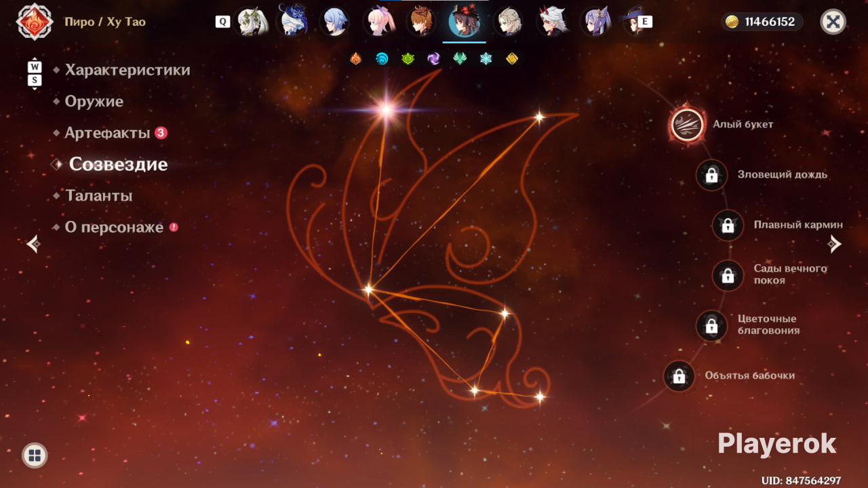This screenshot has height=488, width=868.
Task: Switch to the Таланты section
Action: pyautogui.click(x=99, y=196)
